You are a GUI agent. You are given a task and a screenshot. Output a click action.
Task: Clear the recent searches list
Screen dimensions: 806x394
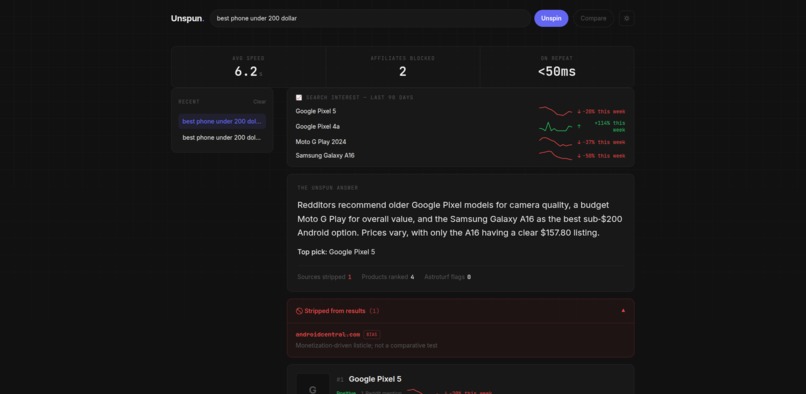point(260,102)
